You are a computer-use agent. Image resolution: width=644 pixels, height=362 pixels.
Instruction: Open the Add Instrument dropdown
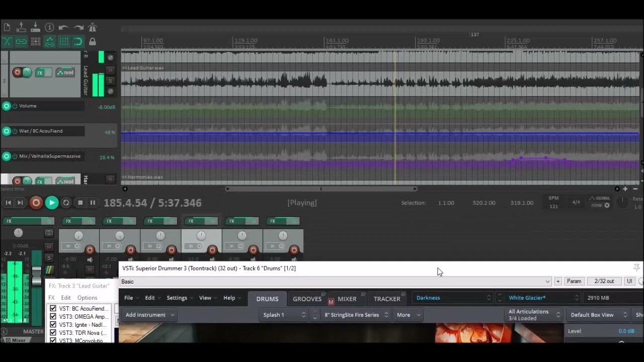click(x=150, y=315)
